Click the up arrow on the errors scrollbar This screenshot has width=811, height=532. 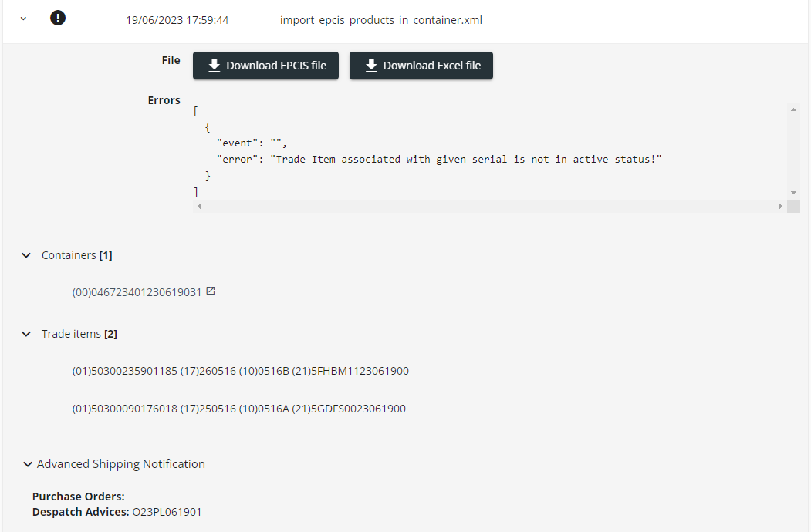click(x=794, y=108)
